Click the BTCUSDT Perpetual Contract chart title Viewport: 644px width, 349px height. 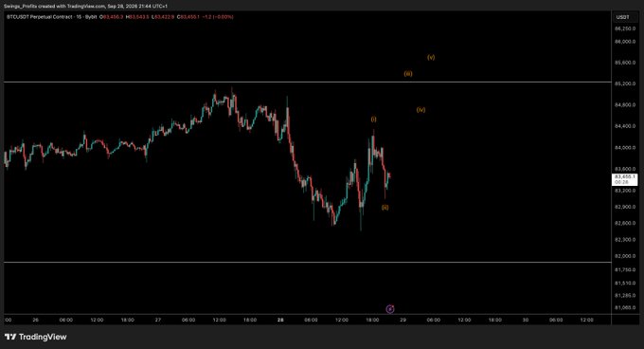(x=52, y=17)
